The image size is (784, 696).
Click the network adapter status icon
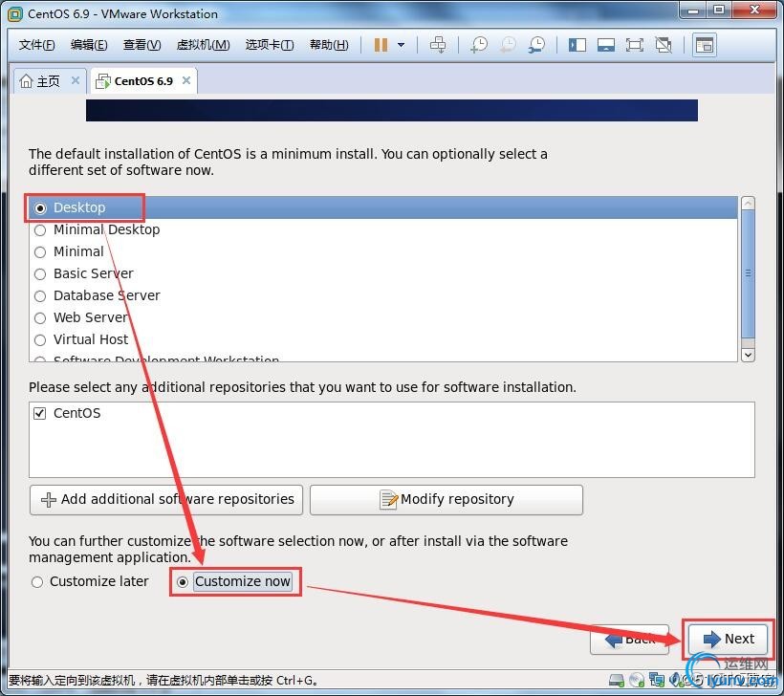click(657, 680)
